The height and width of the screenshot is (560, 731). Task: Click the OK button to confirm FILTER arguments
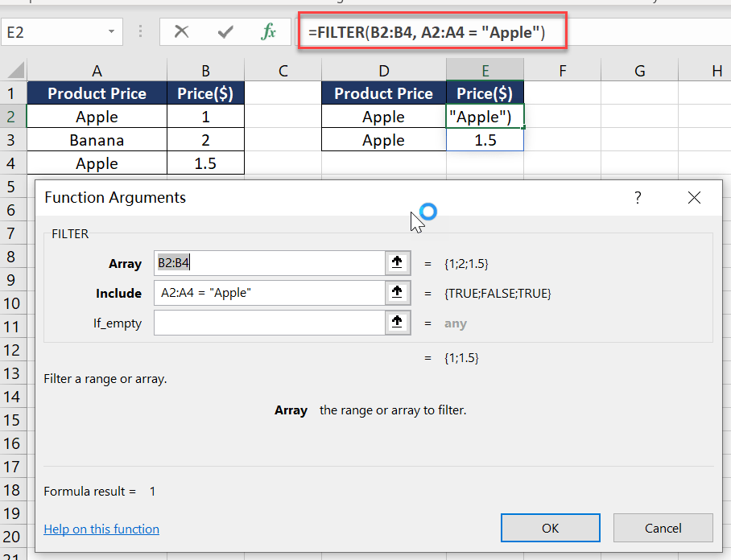550,528
